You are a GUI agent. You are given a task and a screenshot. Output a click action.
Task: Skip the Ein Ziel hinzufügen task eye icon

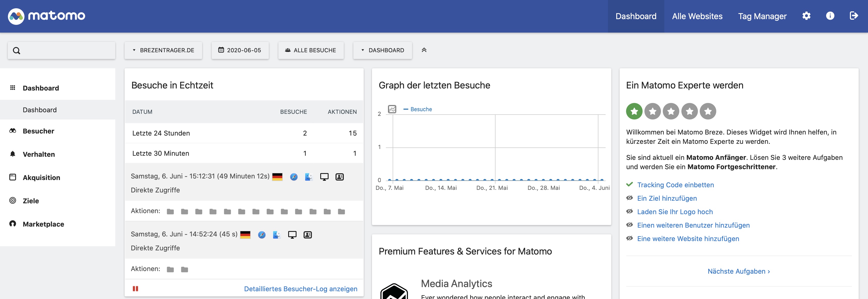[629, 198]
